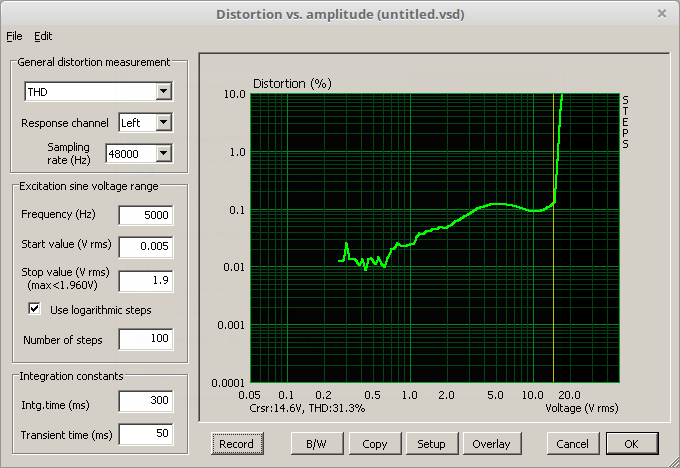Open the Edit menu

[43, 36]
